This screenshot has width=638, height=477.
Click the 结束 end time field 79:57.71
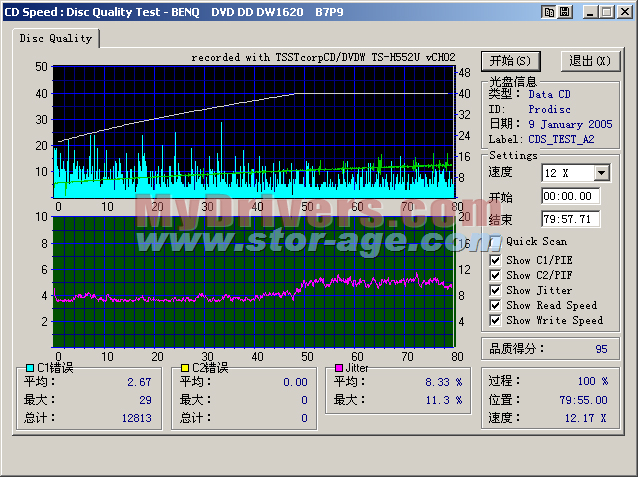tap(570, 219)
